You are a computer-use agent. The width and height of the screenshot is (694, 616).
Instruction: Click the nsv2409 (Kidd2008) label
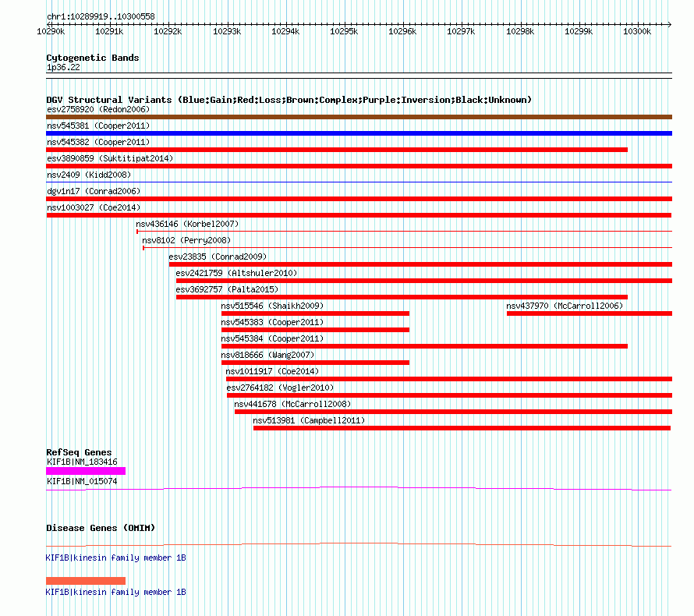89,175
